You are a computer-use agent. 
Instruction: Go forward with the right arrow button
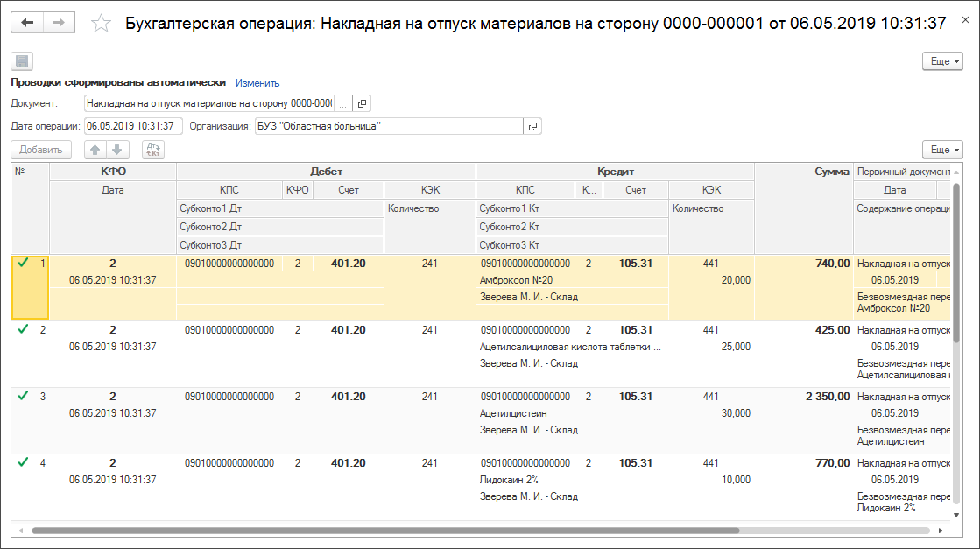59,23
